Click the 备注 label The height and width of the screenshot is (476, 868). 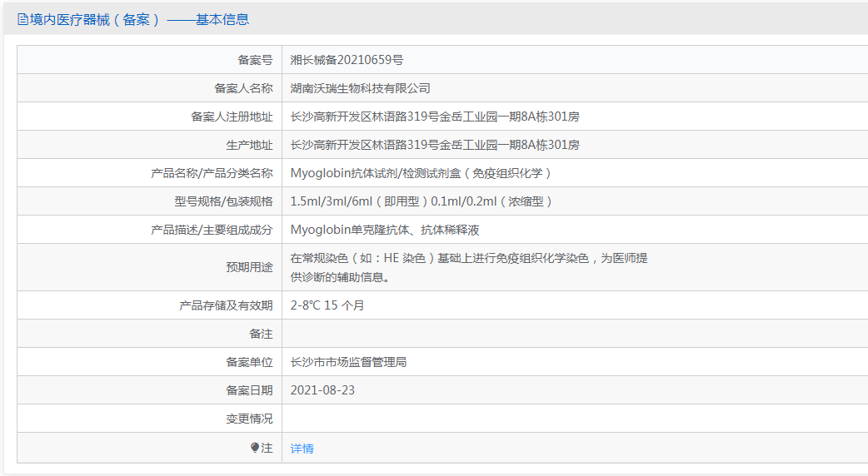[261, 334]
